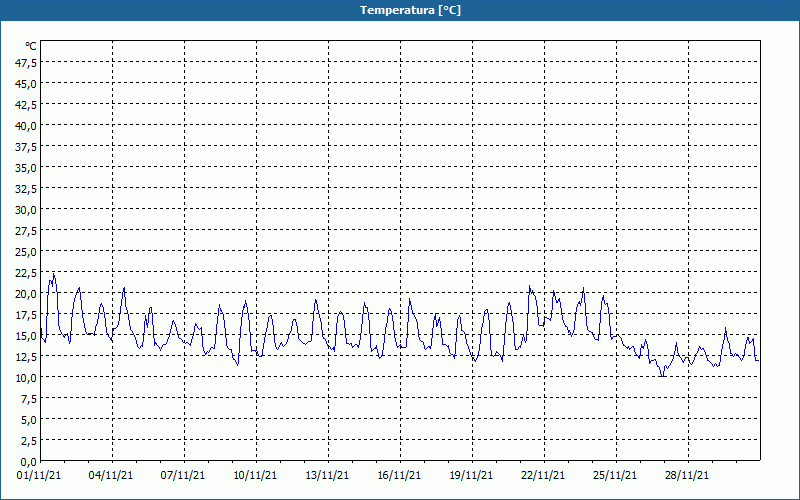Select the 47,5 y-axis label

coord(27,62)
